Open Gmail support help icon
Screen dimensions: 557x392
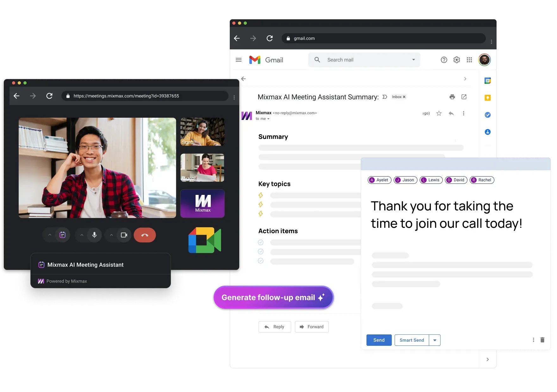[444, 60]
